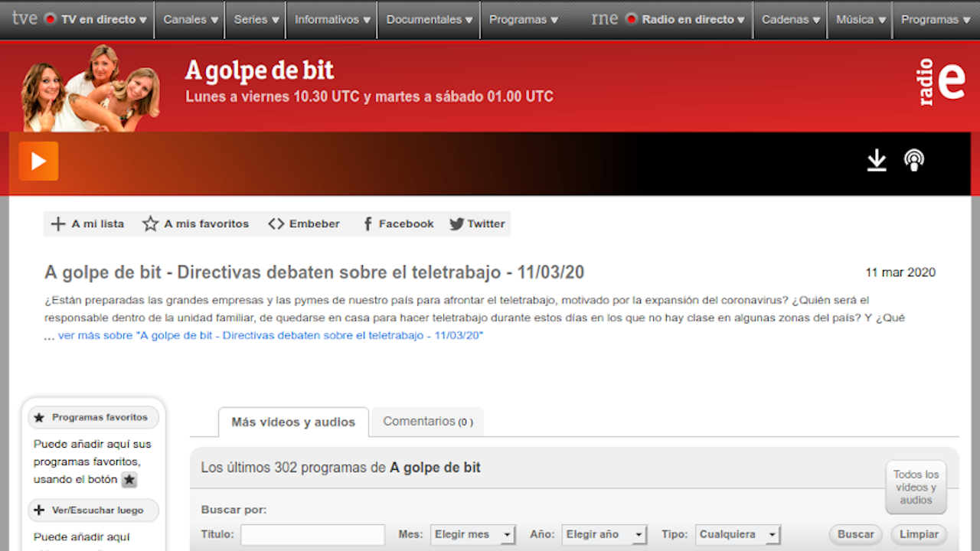Click the date text '11 mar 2020'
This screenshot has width=980, height=551.
[900, 272]
